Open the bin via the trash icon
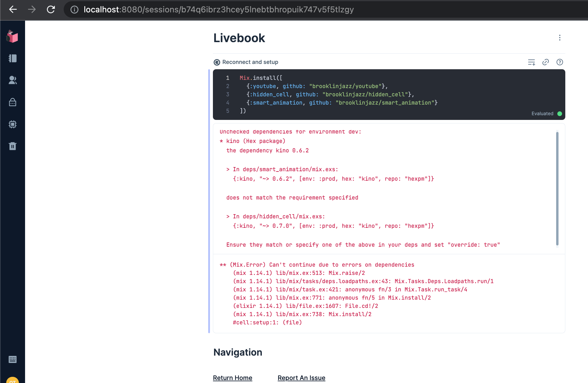Image resolution: width=588 pixels, height=383 pixels. tap(12, 146)
